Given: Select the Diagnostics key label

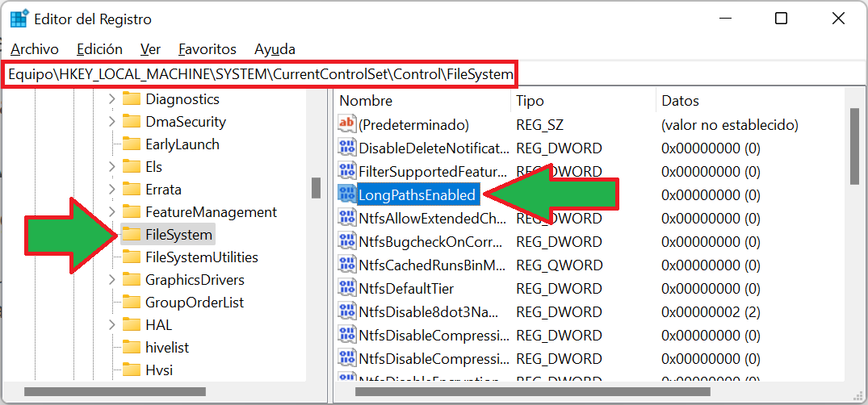Looking at the screenshot, I should click(182, 99).
